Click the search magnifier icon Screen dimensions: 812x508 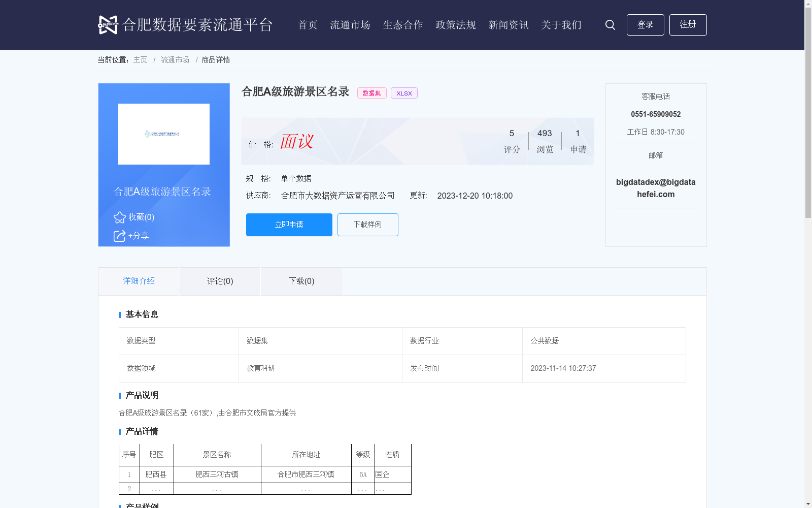pos(610,24)
